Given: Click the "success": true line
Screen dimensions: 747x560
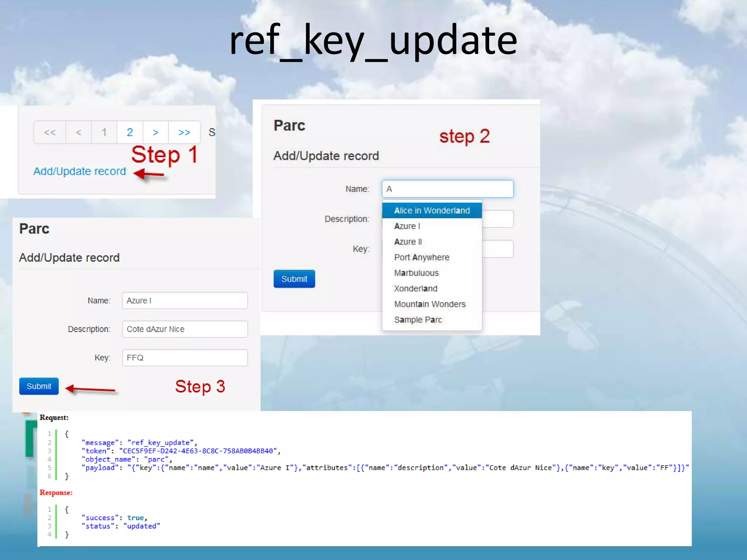Looking at the screenshot, I should click(x=114, y=518).
